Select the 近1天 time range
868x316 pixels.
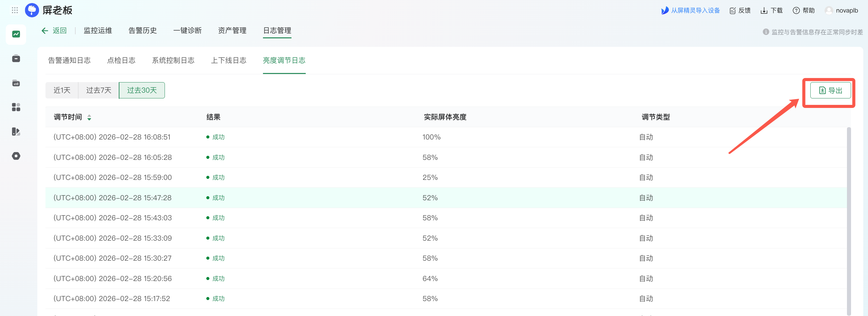[62, 90]
